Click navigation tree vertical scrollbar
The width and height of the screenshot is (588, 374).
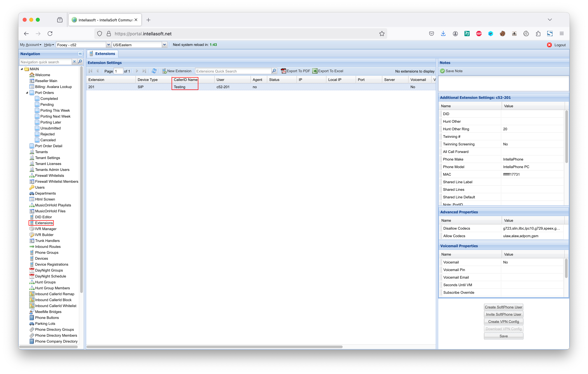81,179
